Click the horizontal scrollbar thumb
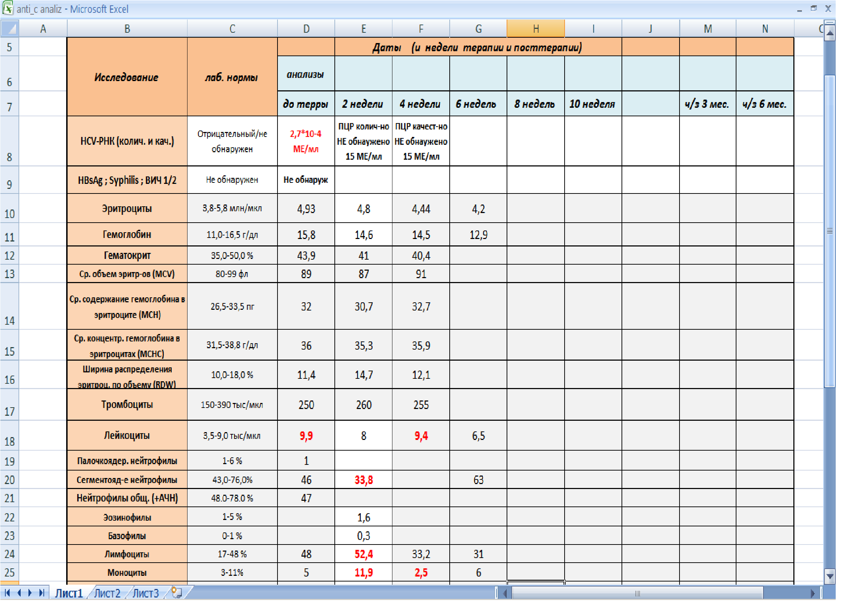 [638, 594]
